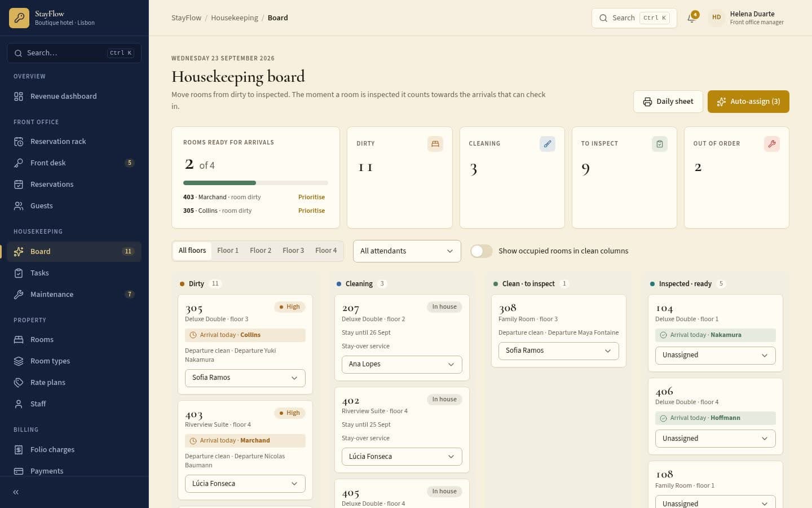Click Prioritise for room 305 Collins

click(312, 211)
